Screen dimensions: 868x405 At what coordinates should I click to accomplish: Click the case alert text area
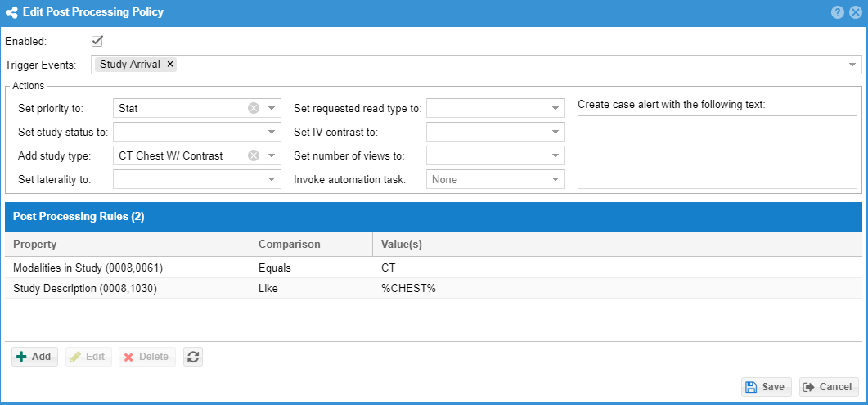coord(717,152)
